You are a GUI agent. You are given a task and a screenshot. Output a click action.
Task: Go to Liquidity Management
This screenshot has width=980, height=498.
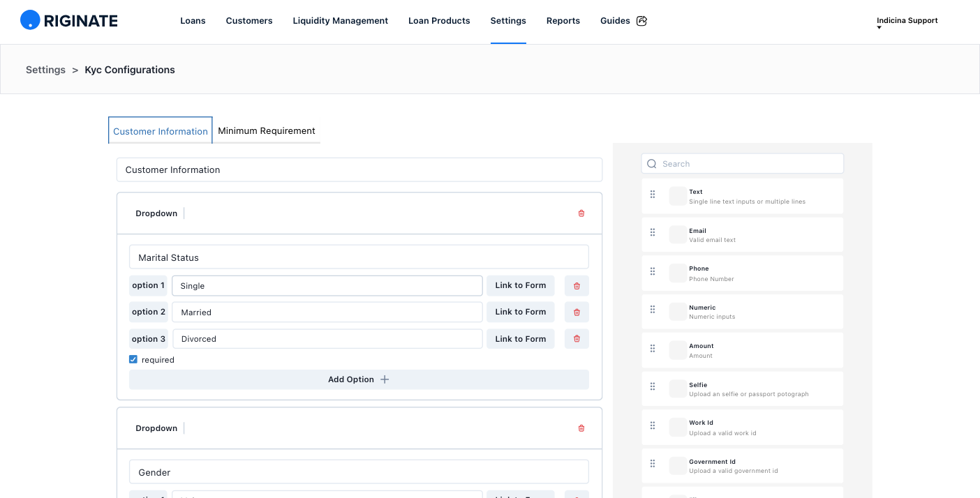coord(341,21)
